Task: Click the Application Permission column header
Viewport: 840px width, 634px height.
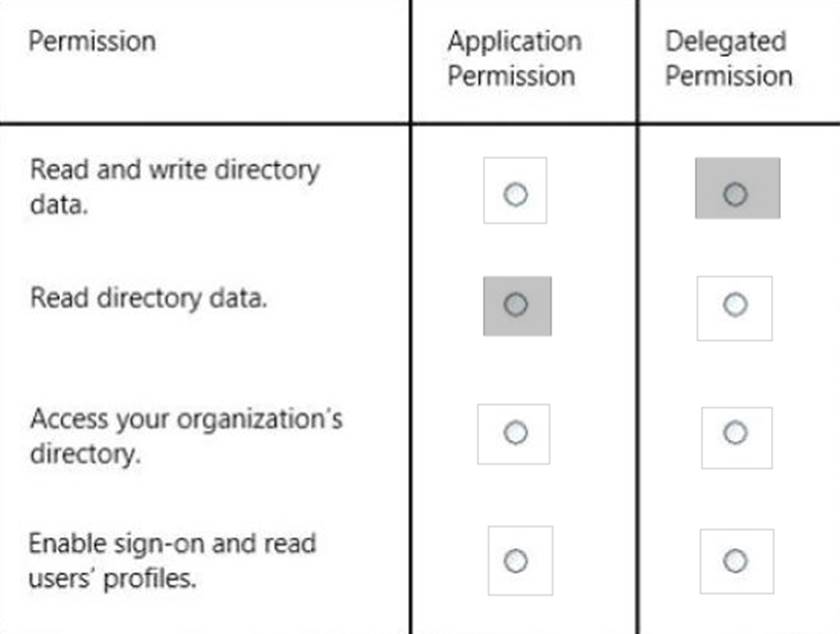Action: pos(513,59)
